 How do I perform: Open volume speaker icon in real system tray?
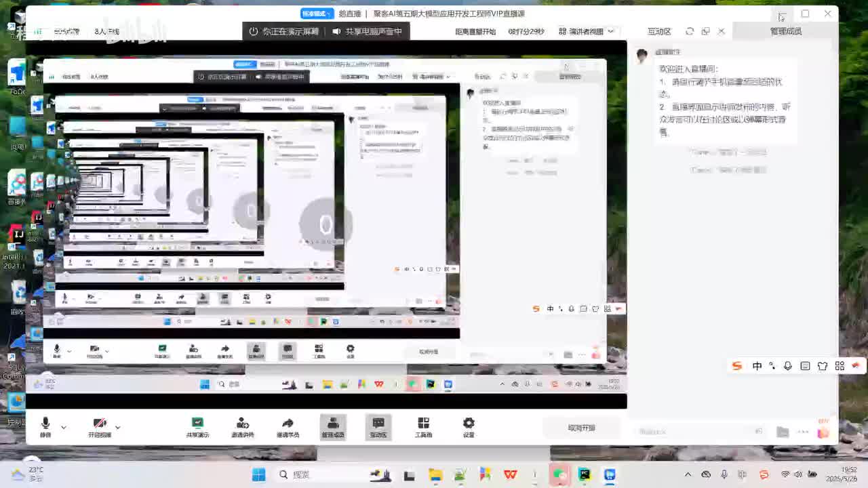coord(798,474)
